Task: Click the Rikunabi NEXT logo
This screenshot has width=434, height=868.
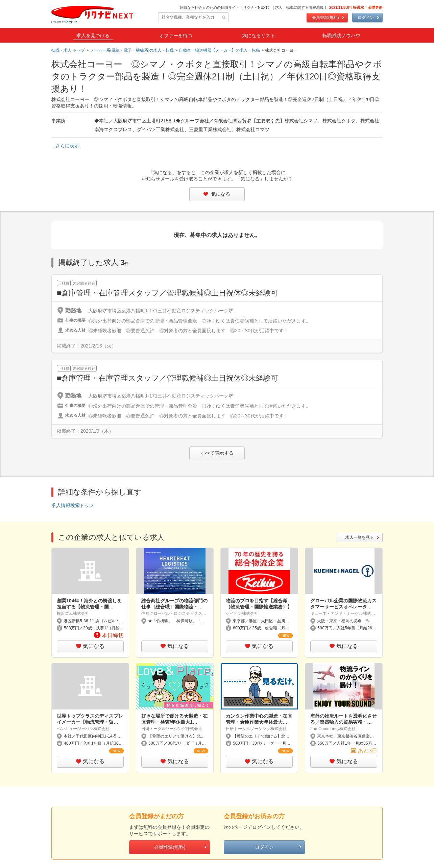Action: click(92, 15)
